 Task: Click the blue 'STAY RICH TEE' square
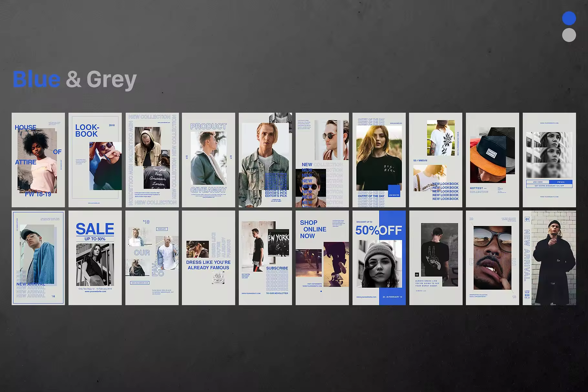click(394, 191)
